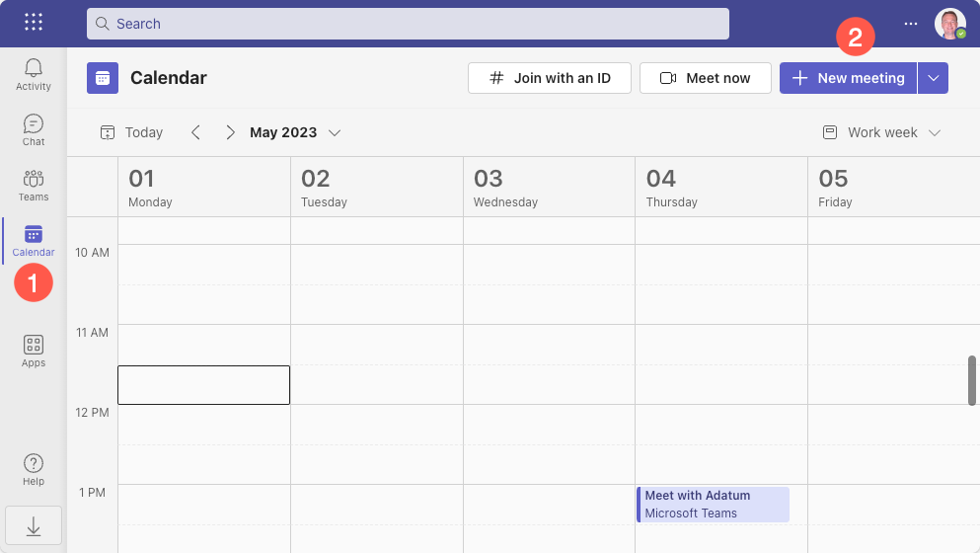Go to Teams in the sidebar
The image size is (980, 553).
coord(34,185)
